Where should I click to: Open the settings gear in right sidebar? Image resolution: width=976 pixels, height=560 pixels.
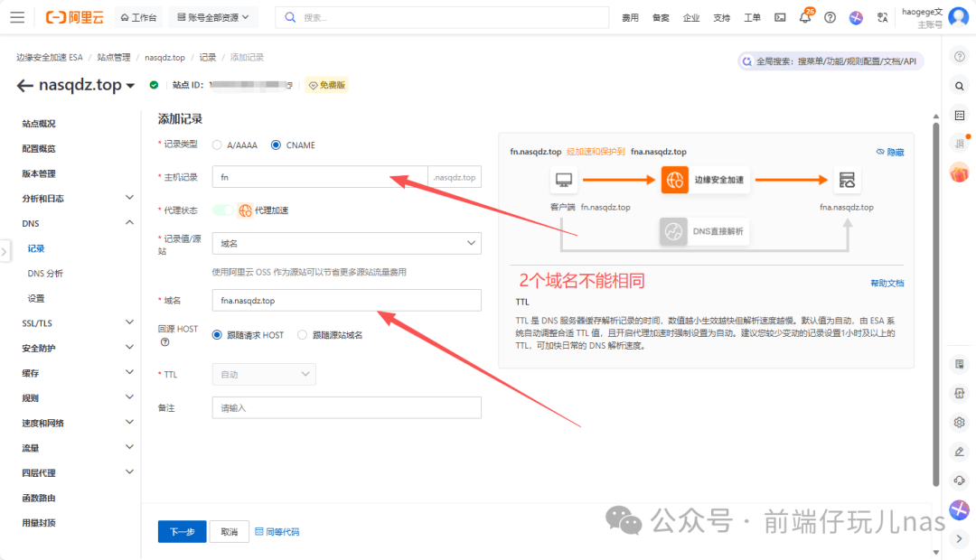(960, 422)
